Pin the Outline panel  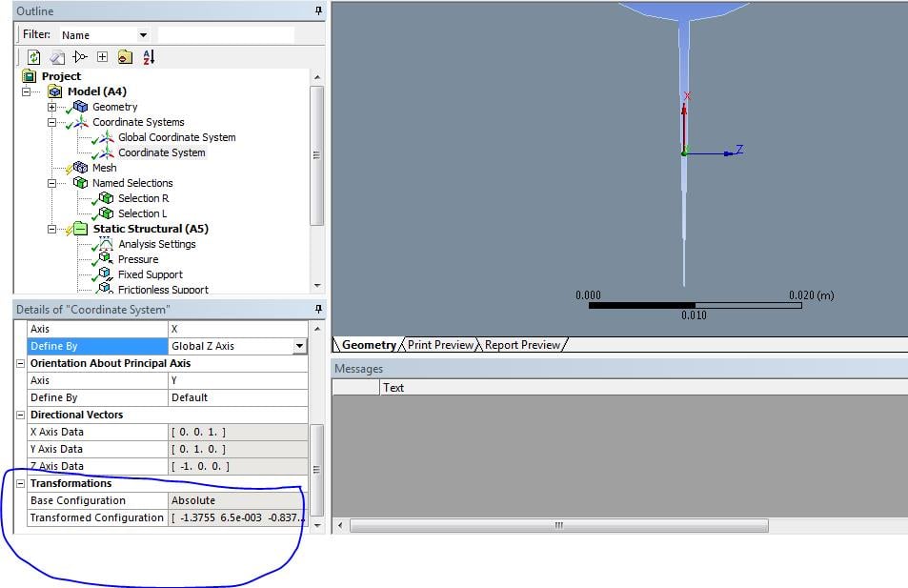click(x=318, y=10)
